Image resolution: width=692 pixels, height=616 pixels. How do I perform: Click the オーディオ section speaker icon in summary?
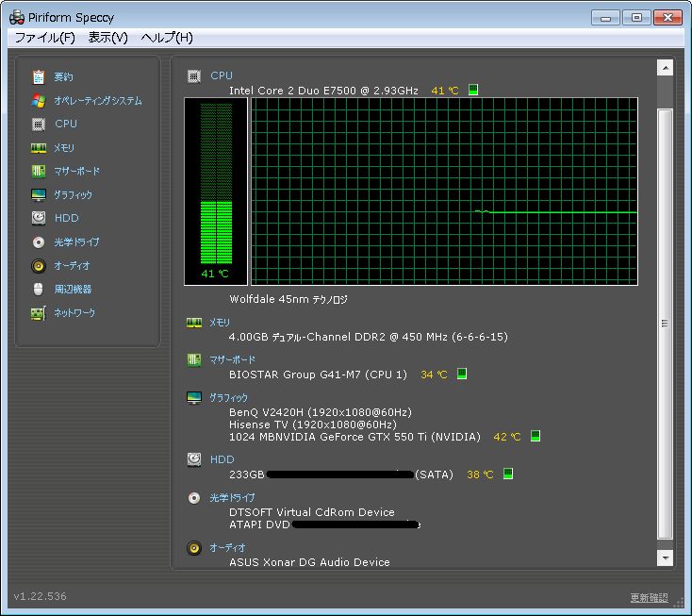tap(194, 548)
